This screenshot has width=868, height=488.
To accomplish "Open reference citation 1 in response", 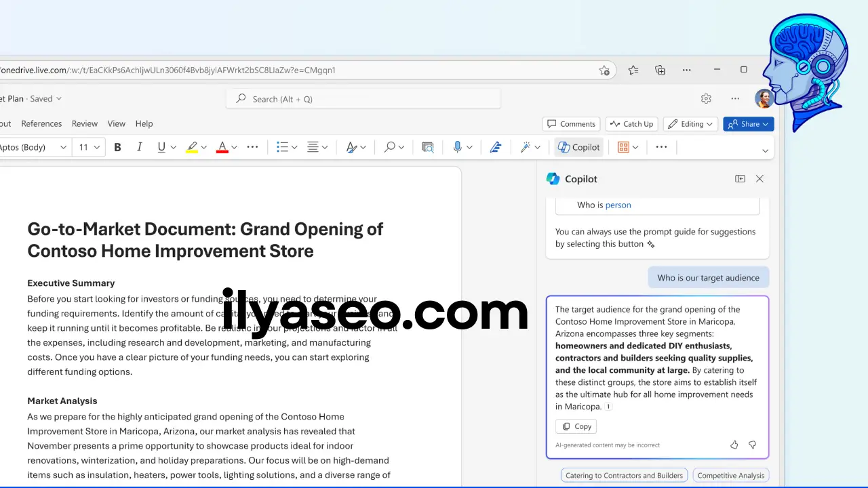I will tap(608, 407).
